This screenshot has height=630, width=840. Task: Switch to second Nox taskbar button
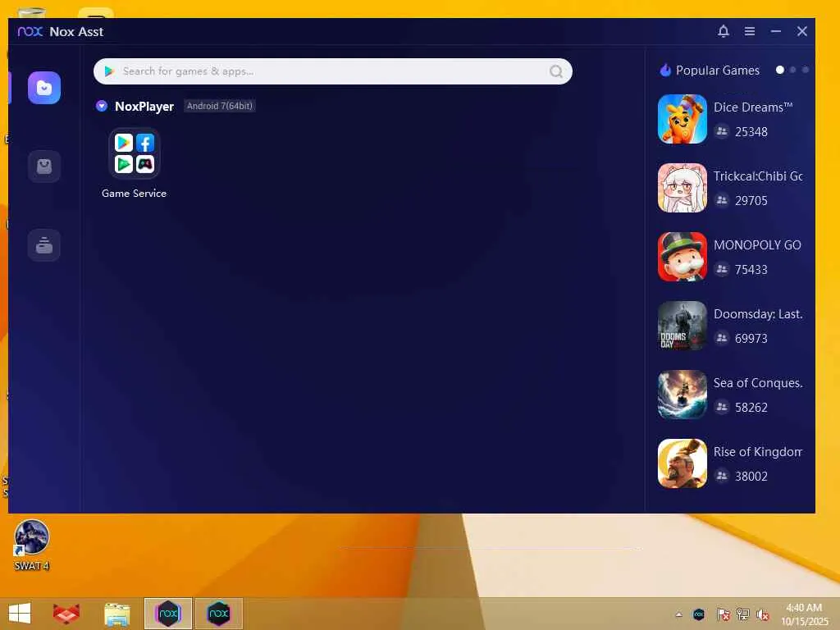[218, 614]
